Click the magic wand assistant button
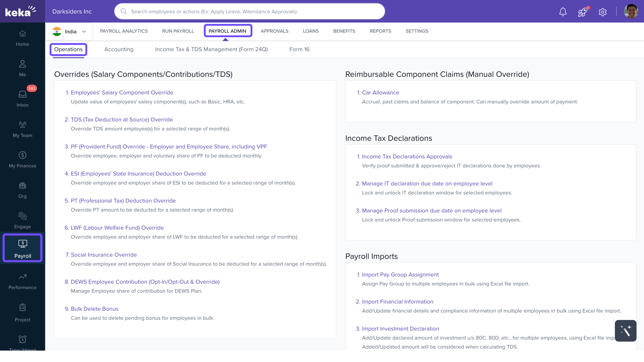This screenshot has width=644, height=362. (x=626, y=331)
